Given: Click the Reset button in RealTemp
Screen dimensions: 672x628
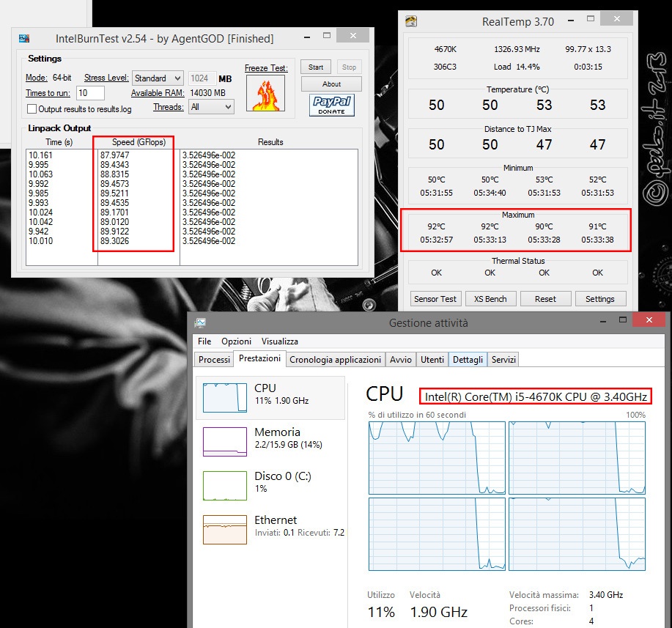Looking at the screenshot, I should click(x=545, y=299).
